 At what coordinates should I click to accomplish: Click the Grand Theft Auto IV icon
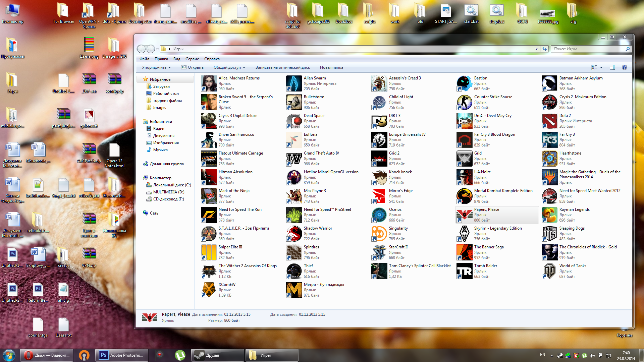[x=294, y=159]
